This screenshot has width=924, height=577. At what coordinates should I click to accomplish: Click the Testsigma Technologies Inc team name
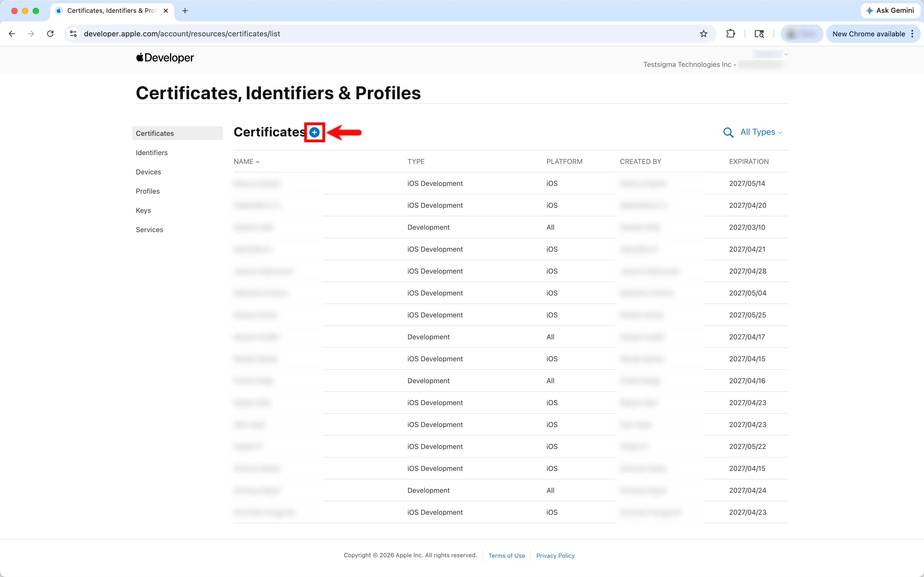pos(687,64)
